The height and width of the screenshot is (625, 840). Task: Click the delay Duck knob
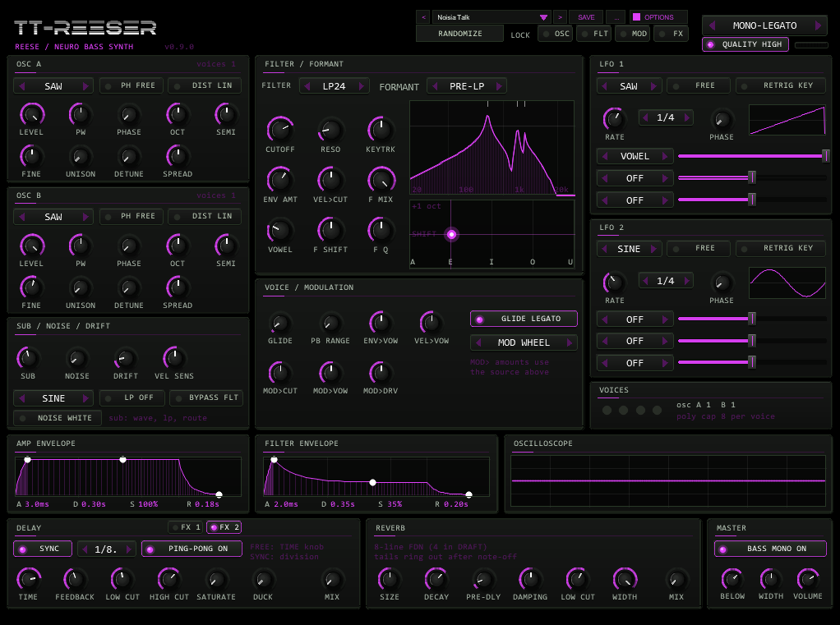(263, 580)
